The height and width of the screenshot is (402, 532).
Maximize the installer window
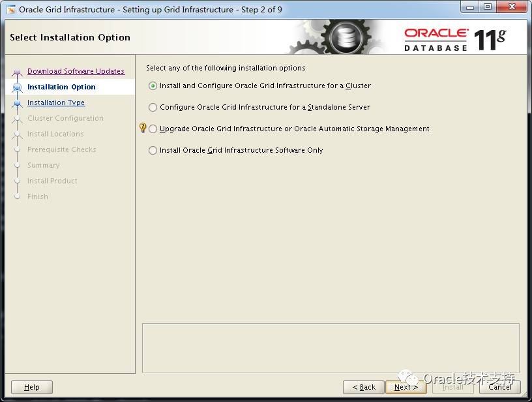pos(488,7)
